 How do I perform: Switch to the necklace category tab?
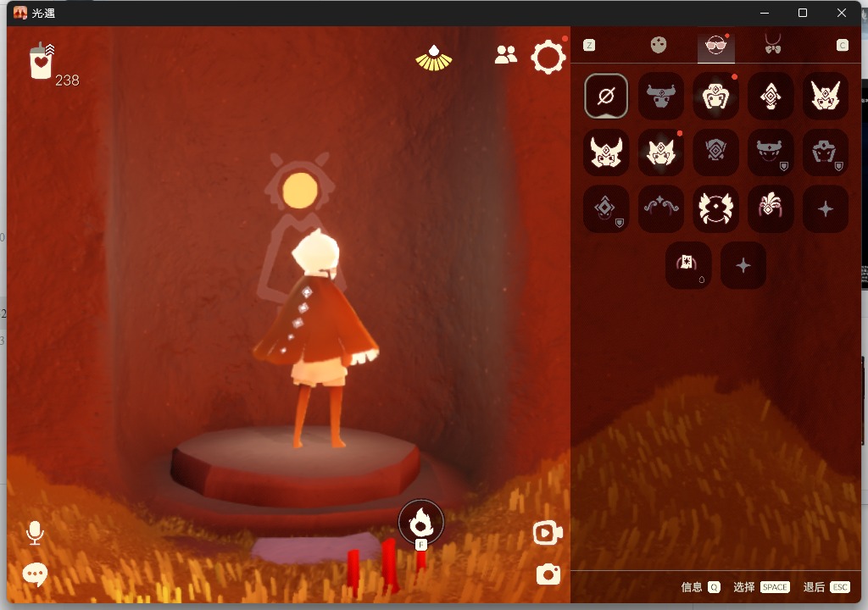(x=773, y=44)
